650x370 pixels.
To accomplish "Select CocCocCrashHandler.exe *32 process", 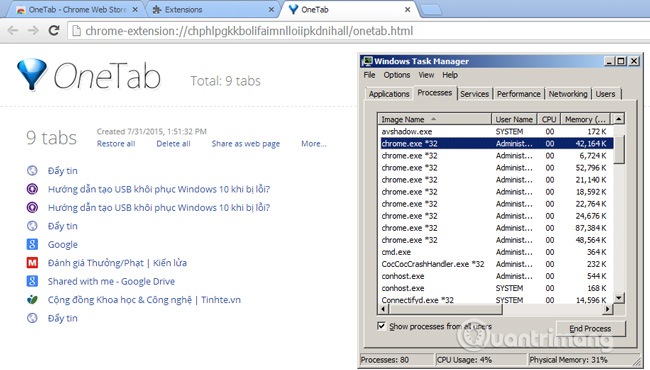I will [x=496, y=264].
